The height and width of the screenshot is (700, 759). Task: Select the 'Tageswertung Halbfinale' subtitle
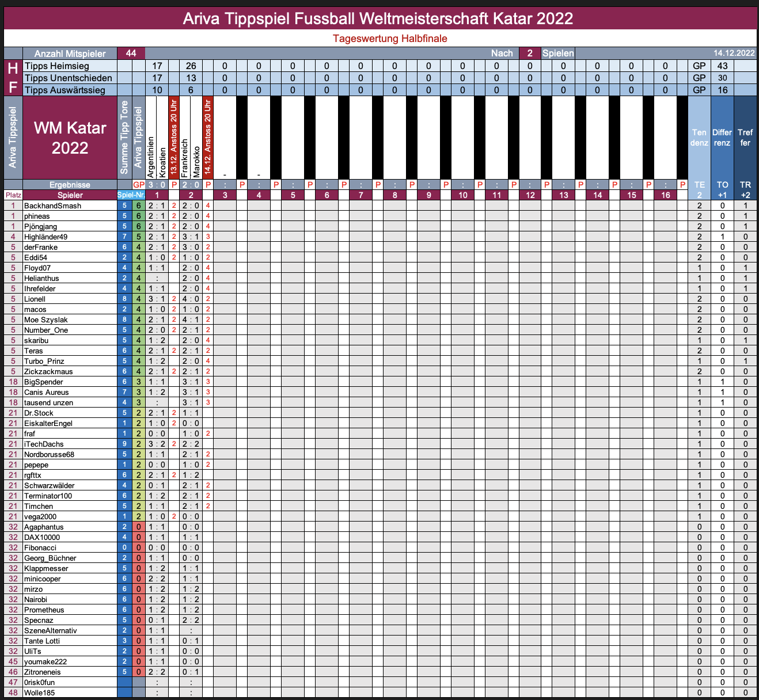tap(390, 39)
